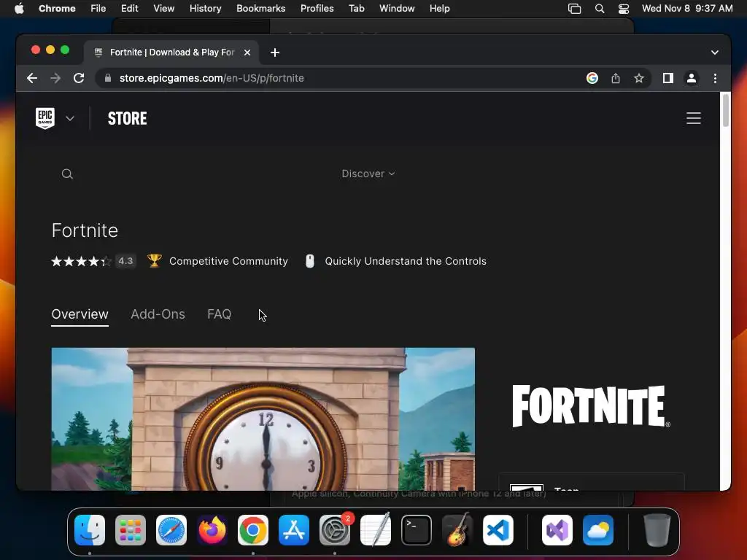Share this page with share icon
747x560 pixels.
pyautogui.click(x=616, y=78)
